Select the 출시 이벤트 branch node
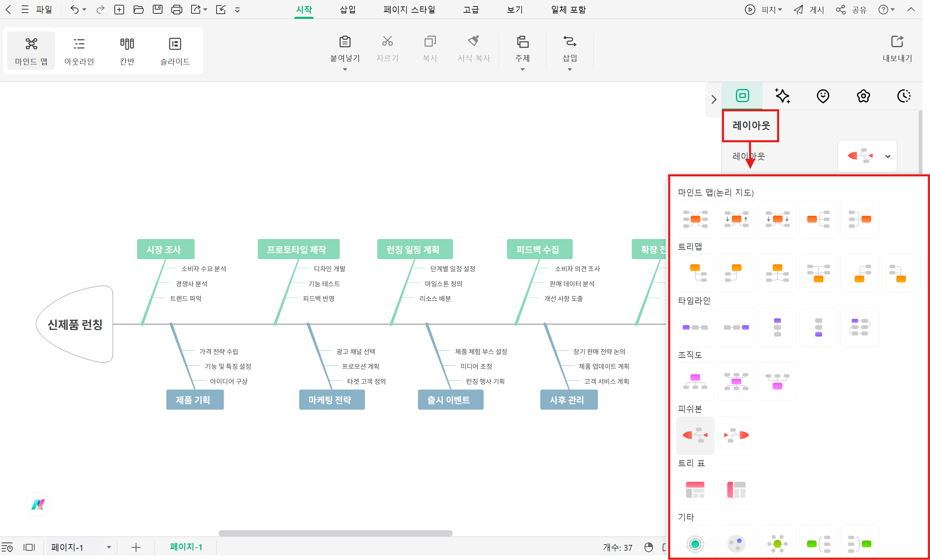 coord(450,400)
